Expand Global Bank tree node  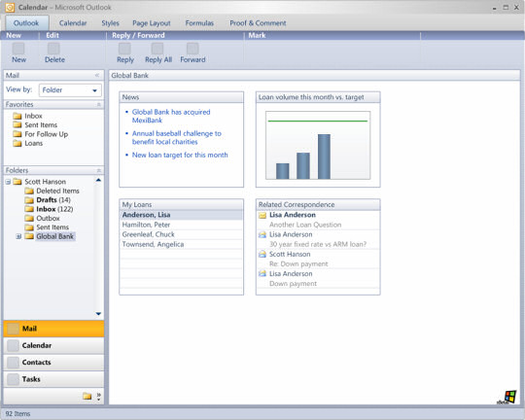(19, 236)
